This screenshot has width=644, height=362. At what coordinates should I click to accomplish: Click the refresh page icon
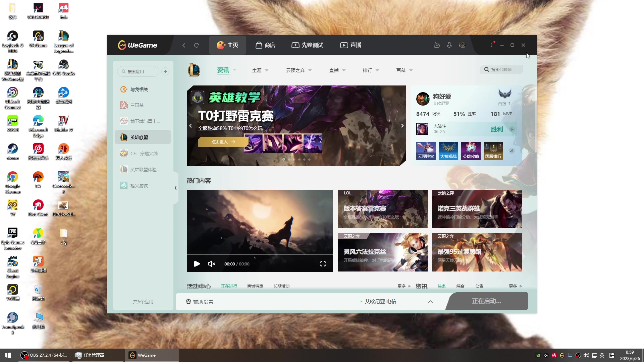point(197,45)
